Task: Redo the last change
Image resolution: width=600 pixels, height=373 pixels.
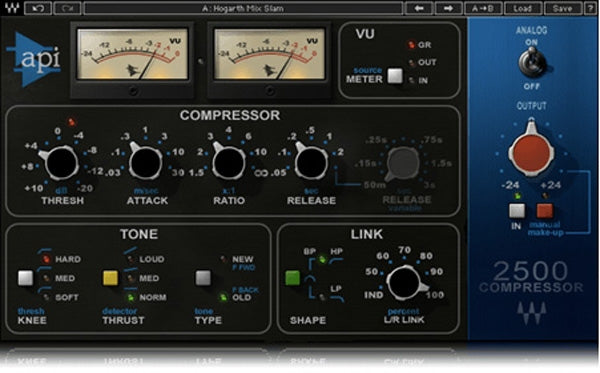Action: pyautogui.click(x=67, y=8)
